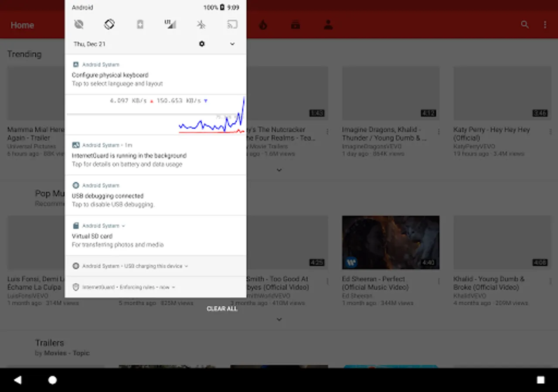Open settings via the gear icon

(x=202, y=44)
